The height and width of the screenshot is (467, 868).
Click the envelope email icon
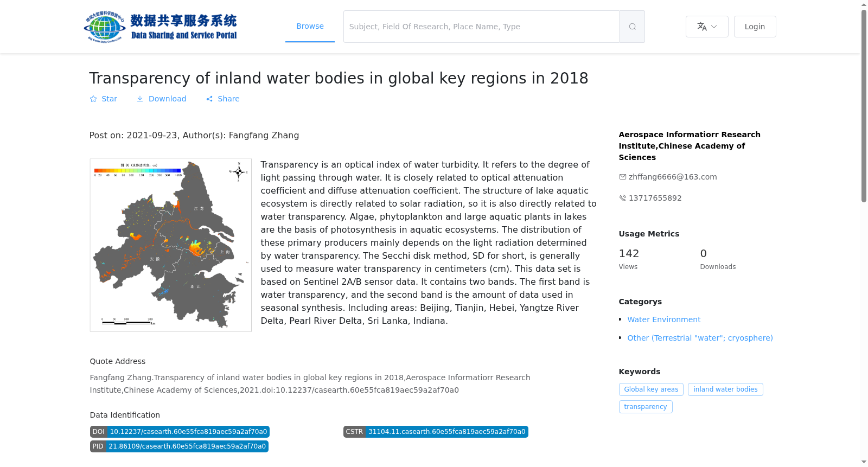(x=623, y=177)
